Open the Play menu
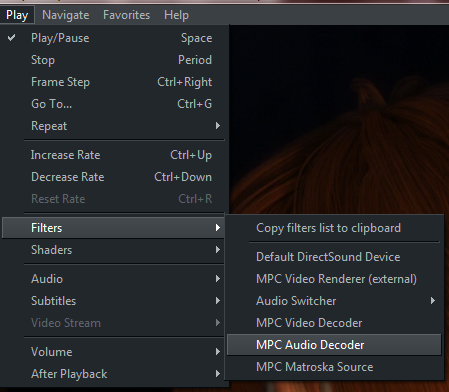 click(x=17, y=15)
